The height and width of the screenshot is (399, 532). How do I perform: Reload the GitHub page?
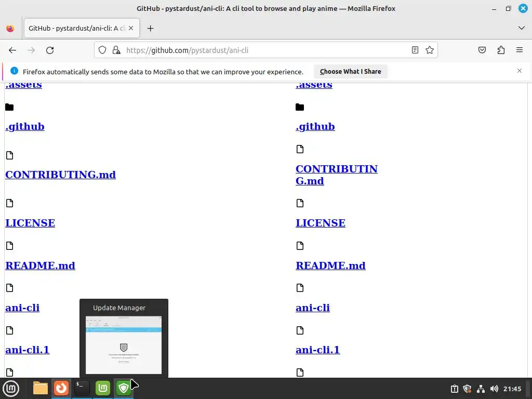click(50, 50)
